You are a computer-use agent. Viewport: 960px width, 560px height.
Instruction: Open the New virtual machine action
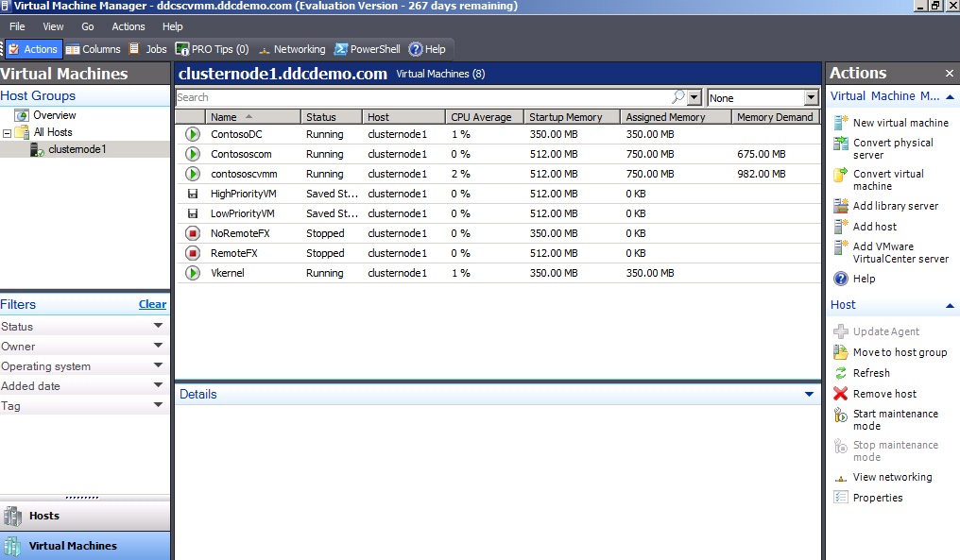point(893,122)
